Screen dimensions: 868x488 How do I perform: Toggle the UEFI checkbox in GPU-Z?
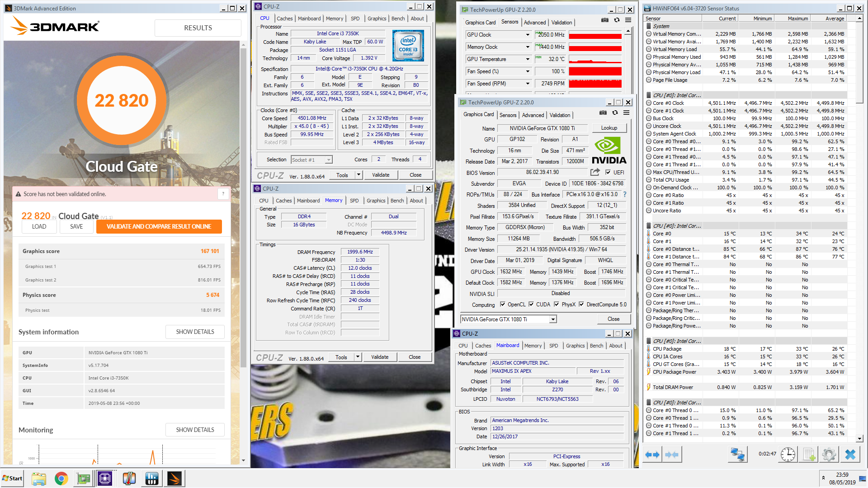pyautogui.click(x=608, y=172)
